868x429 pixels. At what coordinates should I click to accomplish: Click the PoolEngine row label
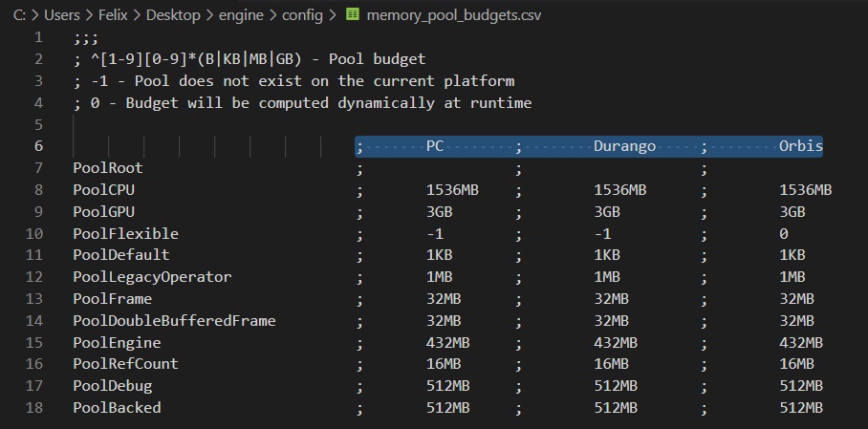(x=117, y=342)
